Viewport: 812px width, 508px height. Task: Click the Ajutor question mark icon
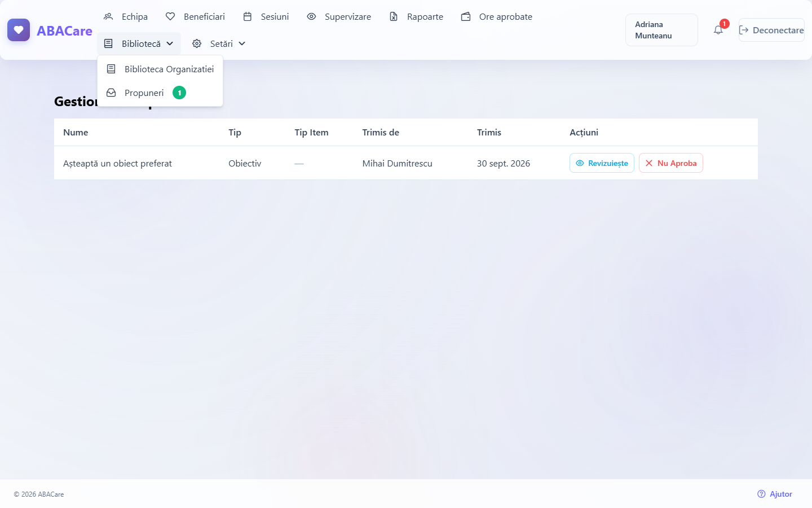(761, 494)
